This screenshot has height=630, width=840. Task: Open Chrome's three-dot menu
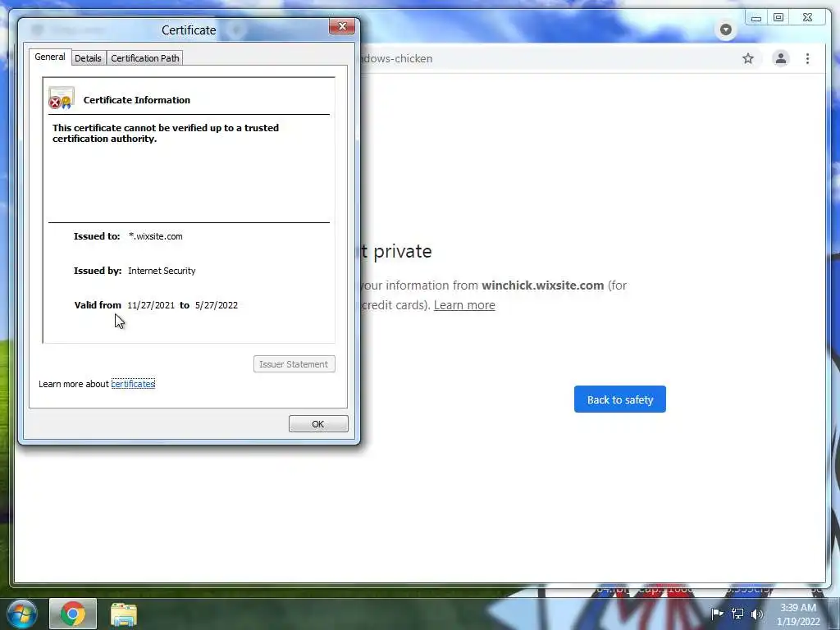click(807, 58)
